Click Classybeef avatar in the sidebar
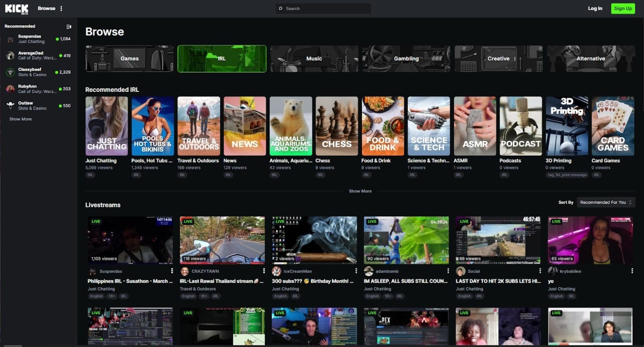This screenshot has width=644, height=347. click(x=10, y=72)
